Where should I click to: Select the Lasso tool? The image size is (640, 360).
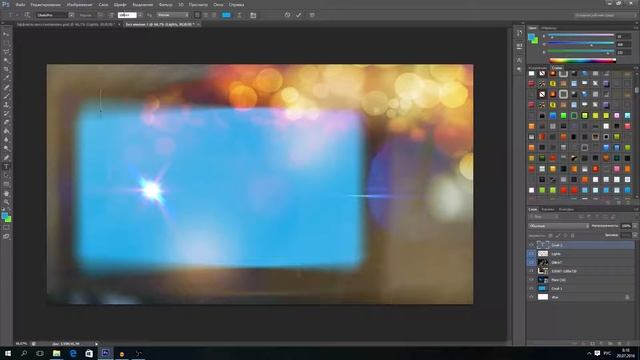(6, 52)
